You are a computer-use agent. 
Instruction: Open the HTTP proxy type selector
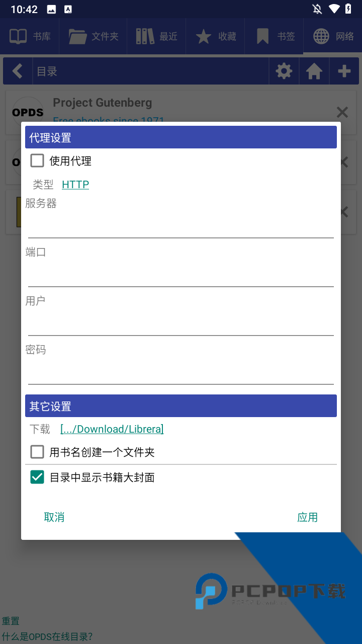pyautogui.click(x=75, y=185)
